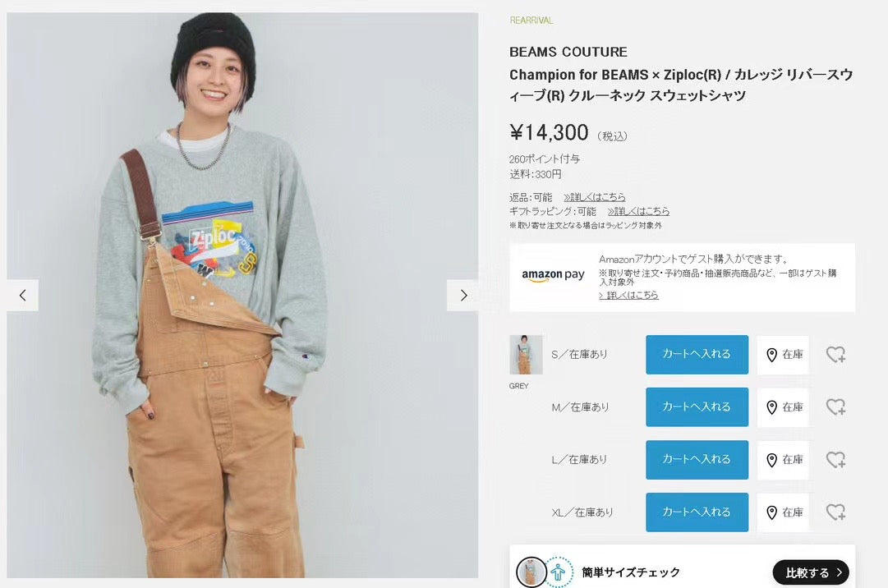Add XL size to cart
The image size is (888, 588).
[697, 512]
